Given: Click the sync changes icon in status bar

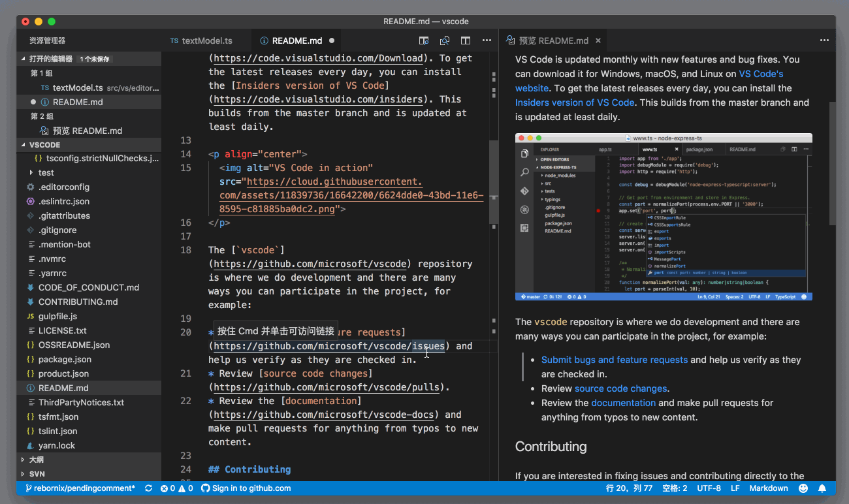Looking at the screenshot, I should [148, 488].
